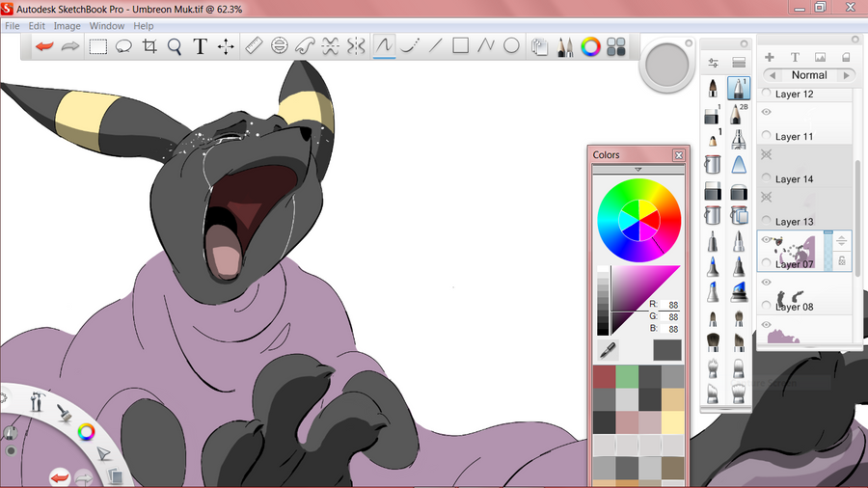Click the lock icon on Layer 07
Image resolution: width=868 pixels, height=488 pixels.
[x=841, y=260]
